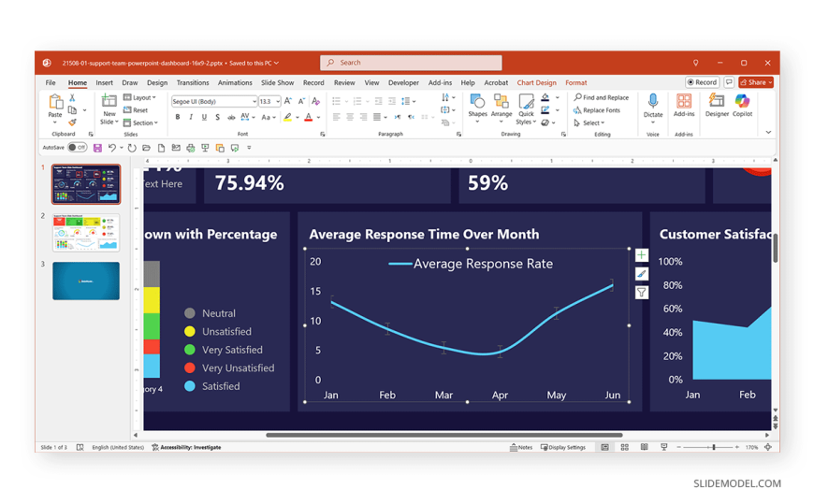Screen dimensions: 814x504
Task: Toggle Strikethrough formatting
Action: coord(231,117)
